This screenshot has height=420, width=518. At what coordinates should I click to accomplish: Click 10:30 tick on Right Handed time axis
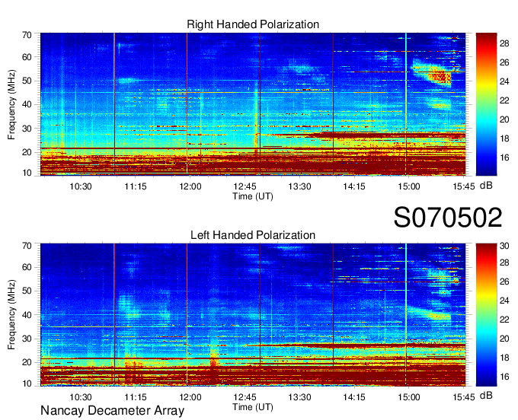80,186
